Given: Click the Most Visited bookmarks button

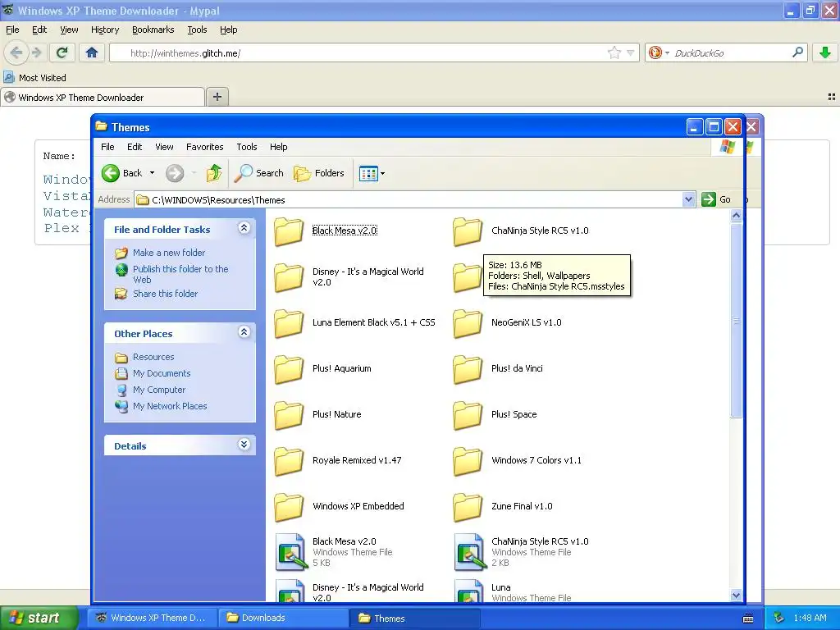Looking at the screenshot, I should [x=34, y=78].
